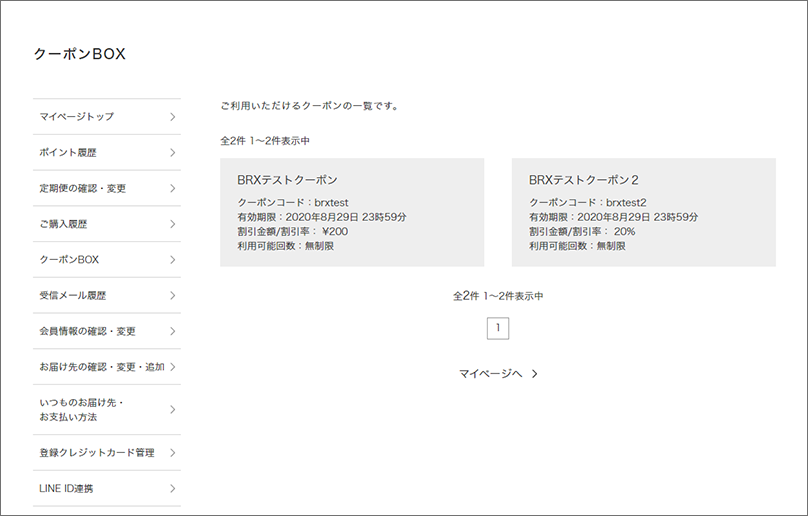Image resolution: width=808 pixels, height=516 pixels.
Task: Select page 1 in the pagination
Action: 498,328
